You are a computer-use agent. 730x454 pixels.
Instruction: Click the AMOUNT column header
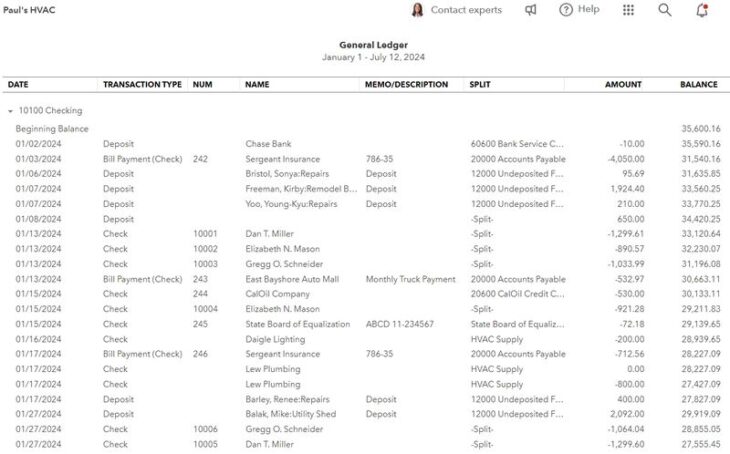click(x=623, y=84)
